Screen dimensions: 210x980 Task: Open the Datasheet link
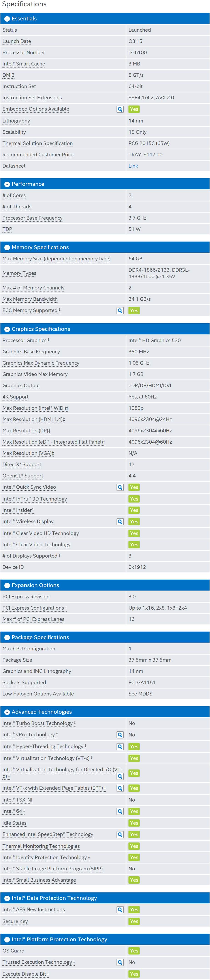coord(133,166)
